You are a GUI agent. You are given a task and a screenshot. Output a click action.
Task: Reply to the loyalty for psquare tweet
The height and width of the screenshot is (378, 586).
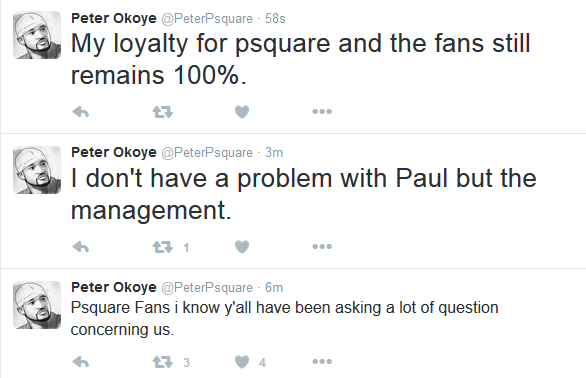pyautogui.click(x=81, y=112)
